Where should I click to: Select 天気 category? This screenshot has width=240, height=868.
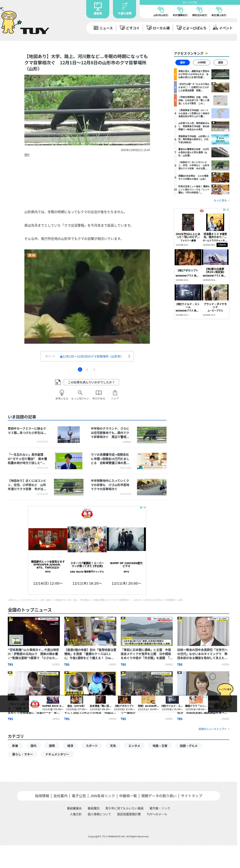point(113,746)
